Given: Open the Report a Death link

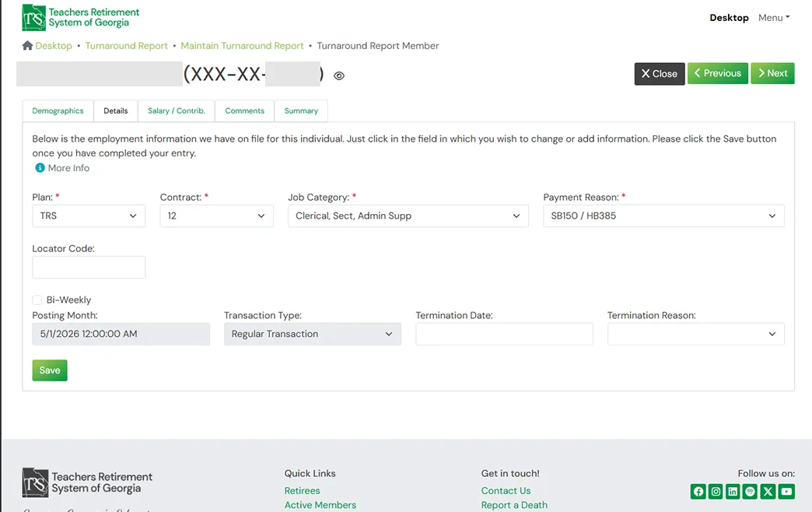Looking at the screenshot, I should click(514, 505).
